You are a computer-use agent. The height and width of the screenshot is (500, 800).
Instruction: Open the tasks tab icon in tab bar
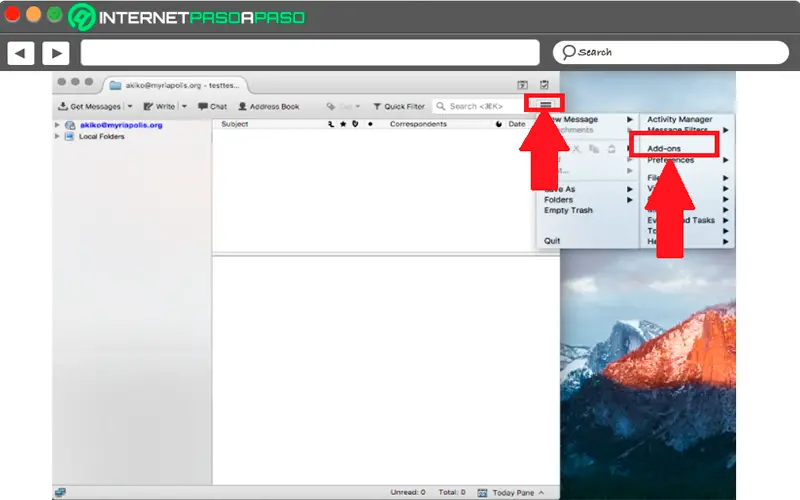544,85
